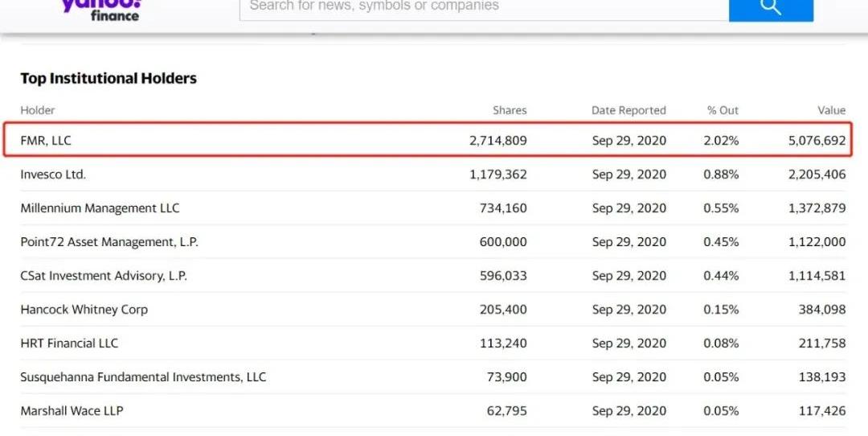Click the % Out column header
Screen dimensions: 868x436
(723, 110)
